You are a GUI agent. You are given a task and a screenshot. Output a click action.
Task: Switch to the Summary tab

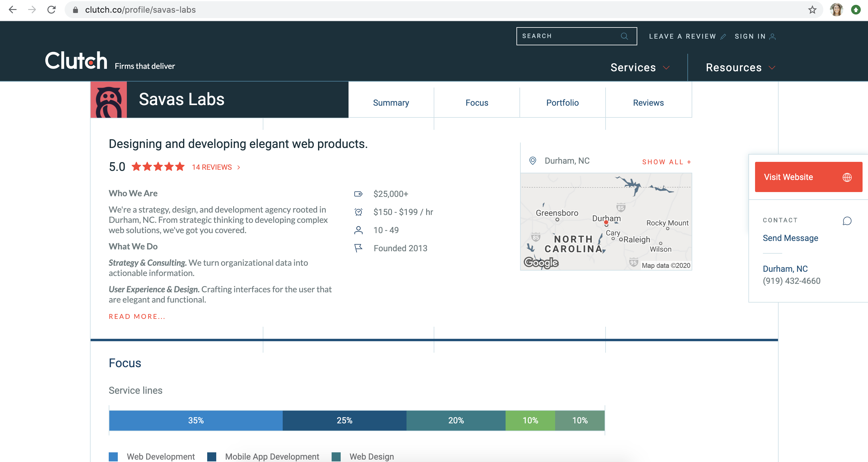(x=391, y=103)
